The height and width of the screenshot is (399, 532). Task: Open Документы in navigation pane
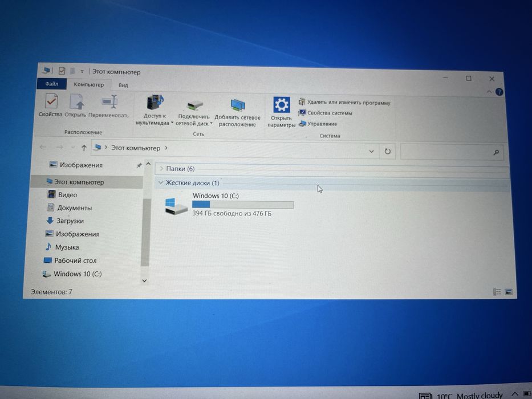(70, 207)
